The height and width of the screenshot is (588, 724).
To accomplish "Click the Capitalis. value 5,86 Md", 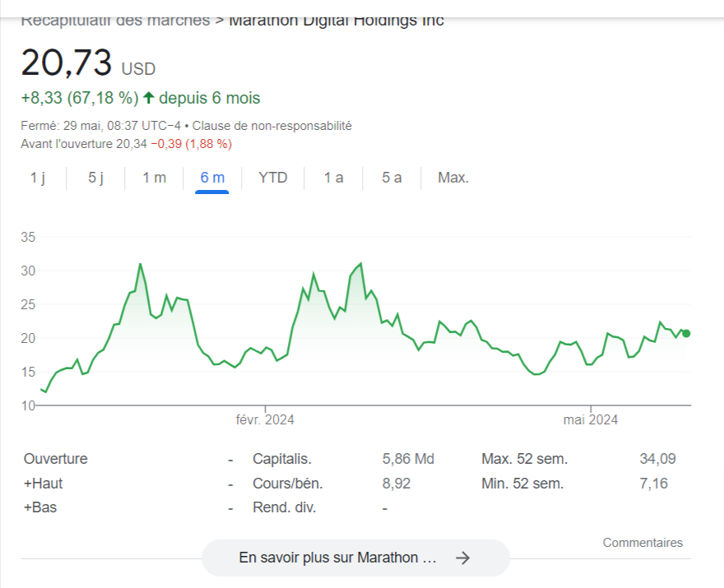I will click(408, 459).
